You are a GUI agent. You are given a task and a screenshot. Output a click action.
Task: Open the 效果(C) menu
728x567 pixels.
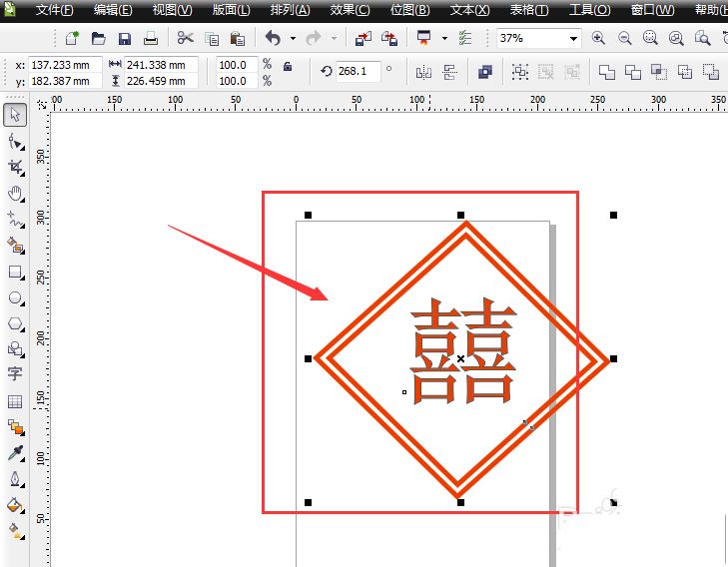[351, 10]
